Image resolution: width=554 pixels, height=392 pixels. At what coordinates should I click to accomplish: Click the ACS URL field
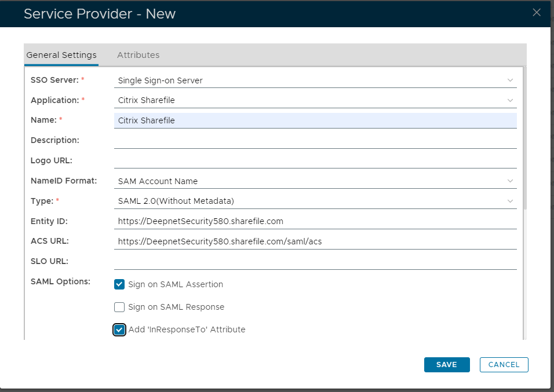tap(315, 241)
